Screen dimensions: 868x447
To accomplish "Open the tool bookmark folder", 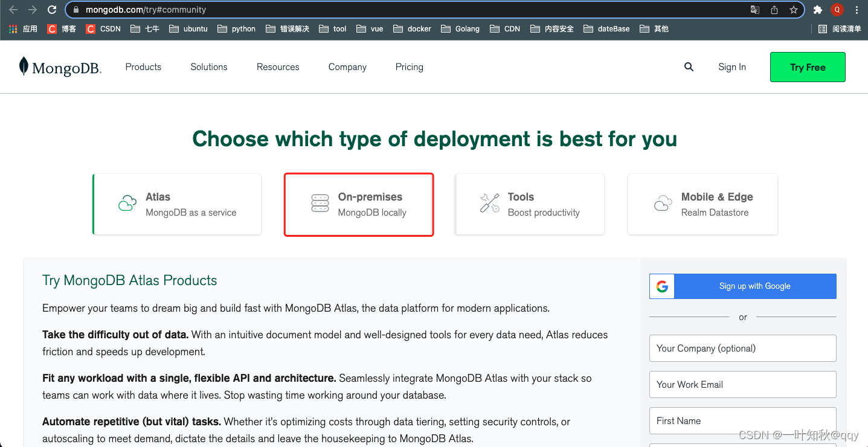I will pyautogui.click(x=332, y=28).
